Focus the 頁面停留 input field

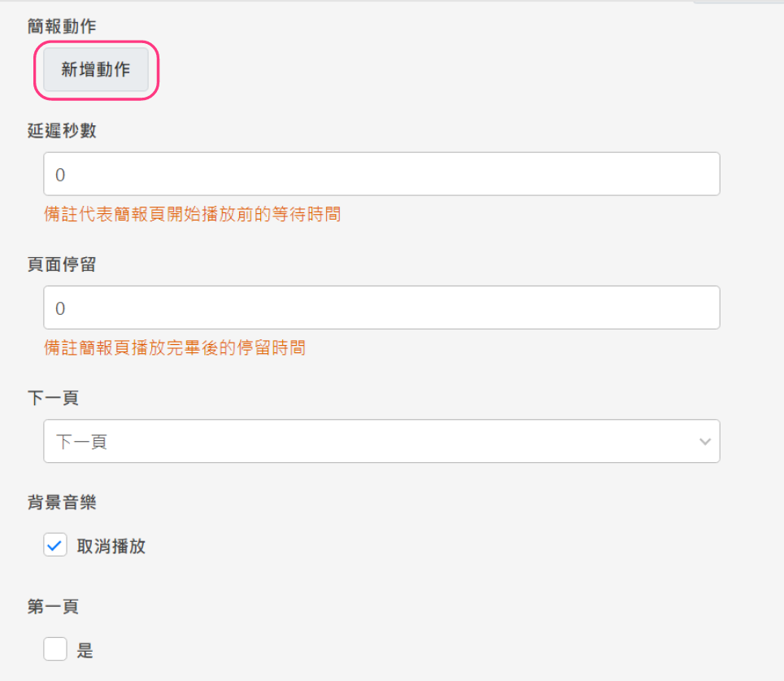tap(381, 308)
